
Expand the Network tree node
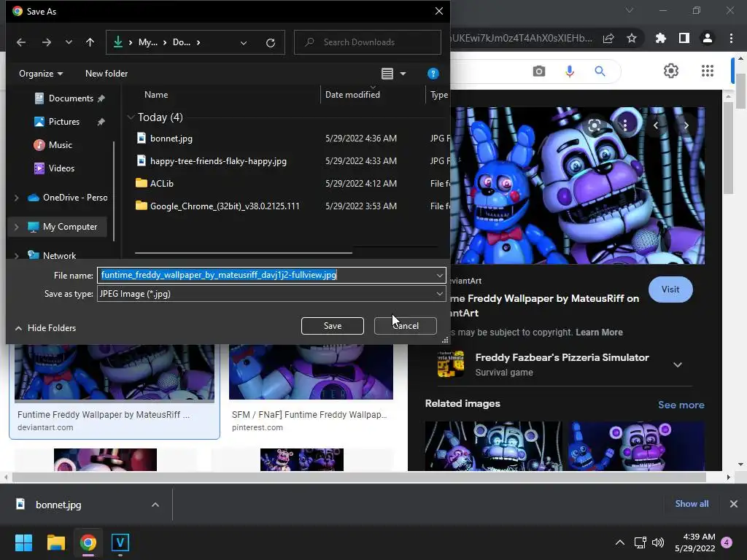tap(16, 256)
